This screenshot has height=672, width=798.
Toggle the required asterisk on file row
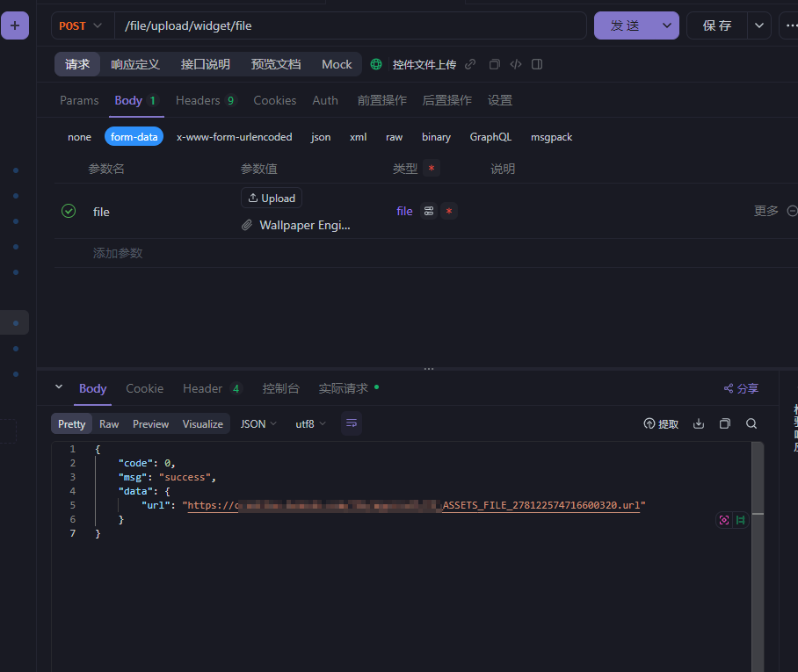coord(449,211)
